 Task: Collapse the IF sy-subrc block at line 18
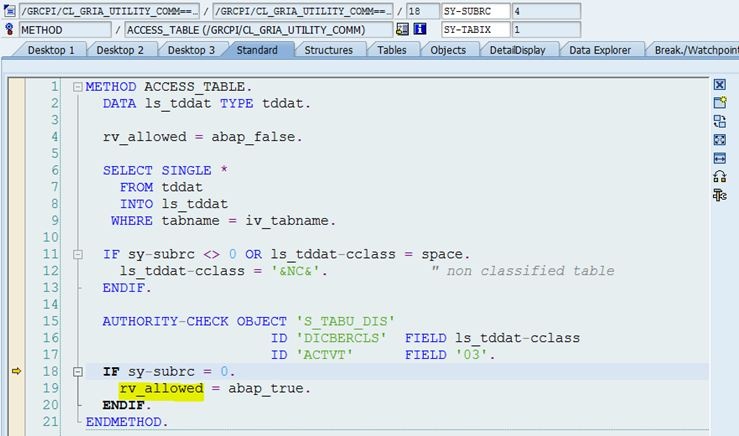tap(78, 372)
